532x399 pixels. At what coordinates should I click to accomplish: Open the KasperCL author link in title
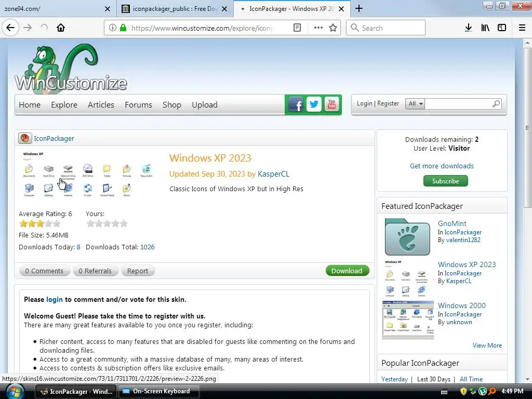click(273, 174)
